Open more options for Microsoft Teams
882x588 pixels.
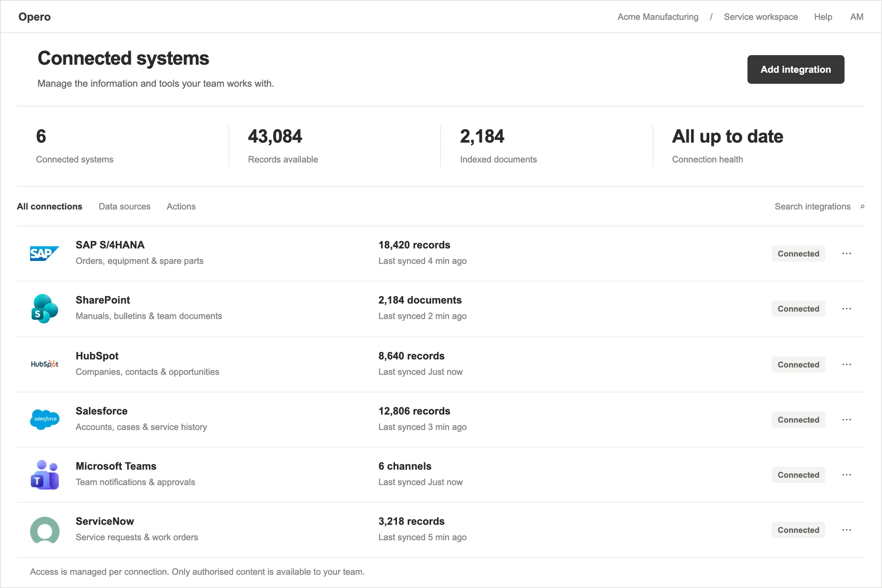(x=847, y=475)
